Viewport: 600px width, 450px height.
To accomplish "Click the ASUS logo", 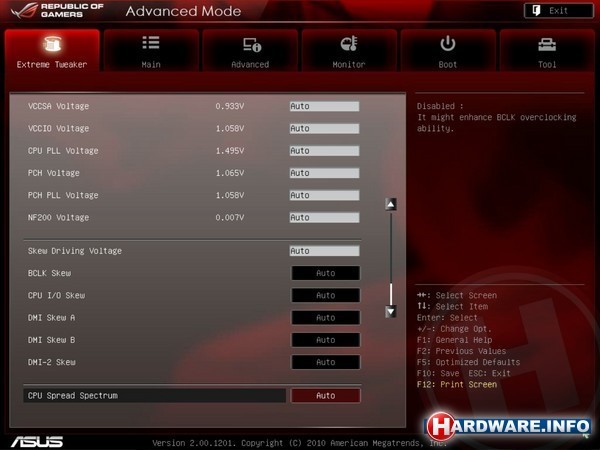I will [x=37, y=441].
